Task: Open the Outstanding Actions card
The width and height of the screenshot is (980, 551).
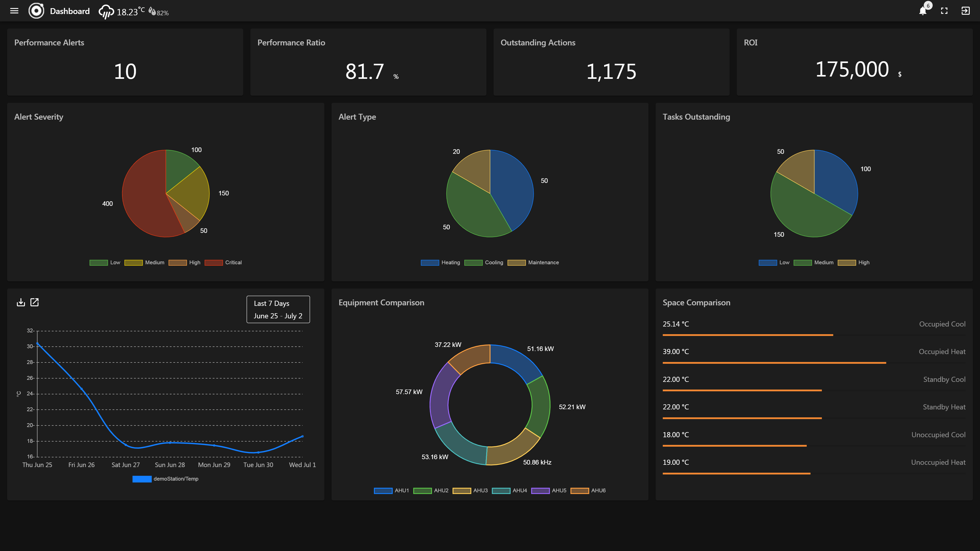Action: pos(611,62)
